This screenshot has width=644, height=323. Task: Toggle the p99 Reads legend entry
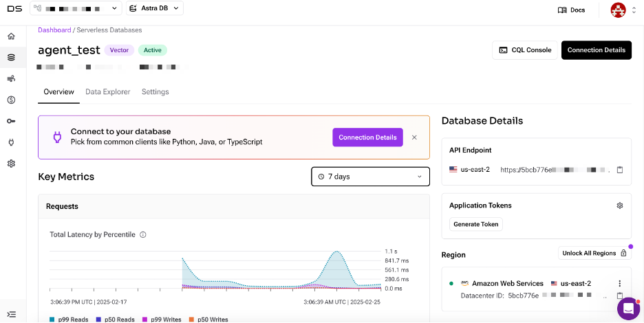point(69,320)
